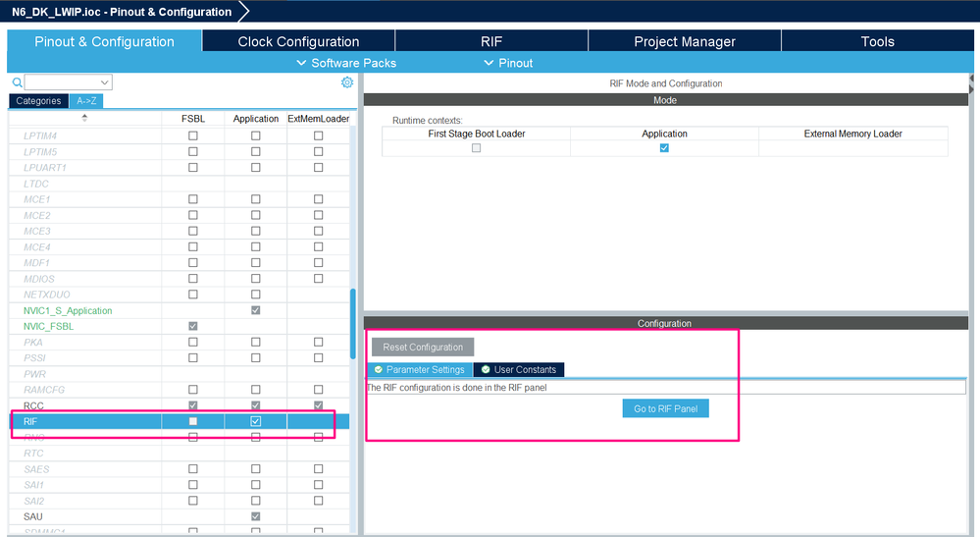
Task: Switch to the Project Manager tab
Action: 685,41
